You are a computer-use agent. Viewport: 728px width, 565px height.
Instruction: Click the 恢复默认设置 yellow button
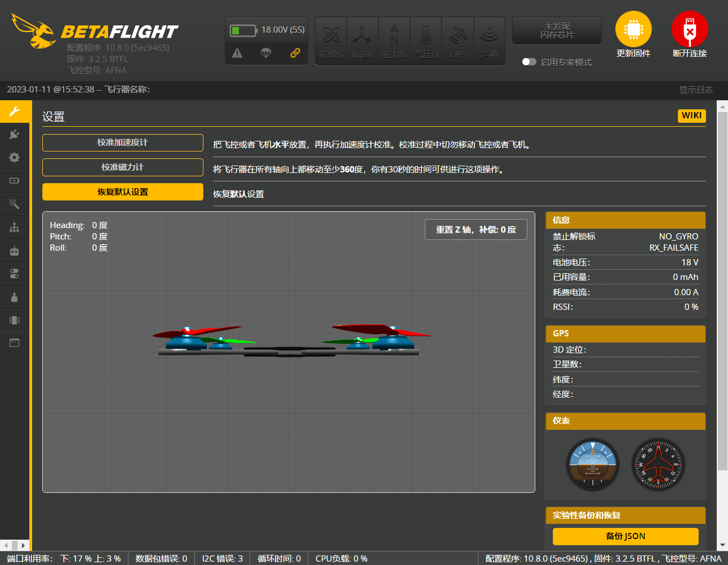click(123, 192)
